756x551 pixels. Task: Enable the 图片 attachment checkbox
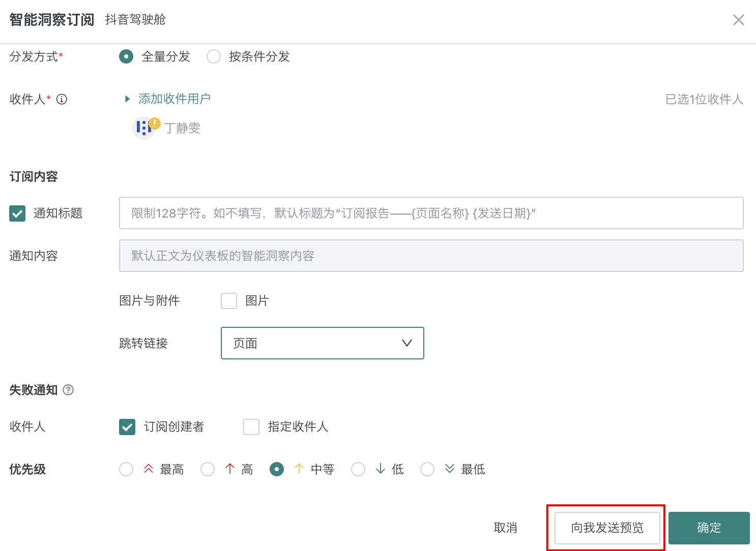229,301
